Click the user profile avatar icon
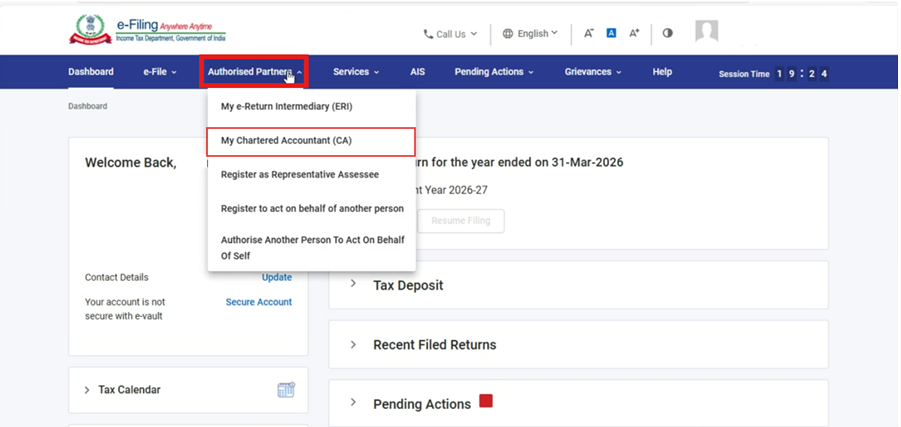The image size is (901, 427). point(706,32)
